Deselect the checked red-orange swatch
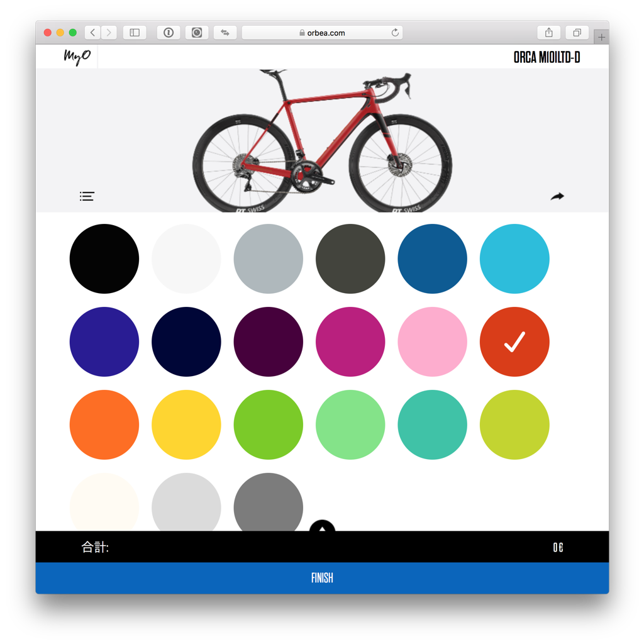 [x=514, y=341]
